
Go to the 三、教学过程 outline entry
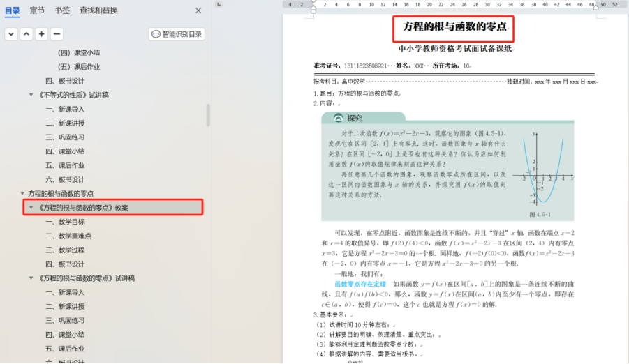[x=65, y=250]
